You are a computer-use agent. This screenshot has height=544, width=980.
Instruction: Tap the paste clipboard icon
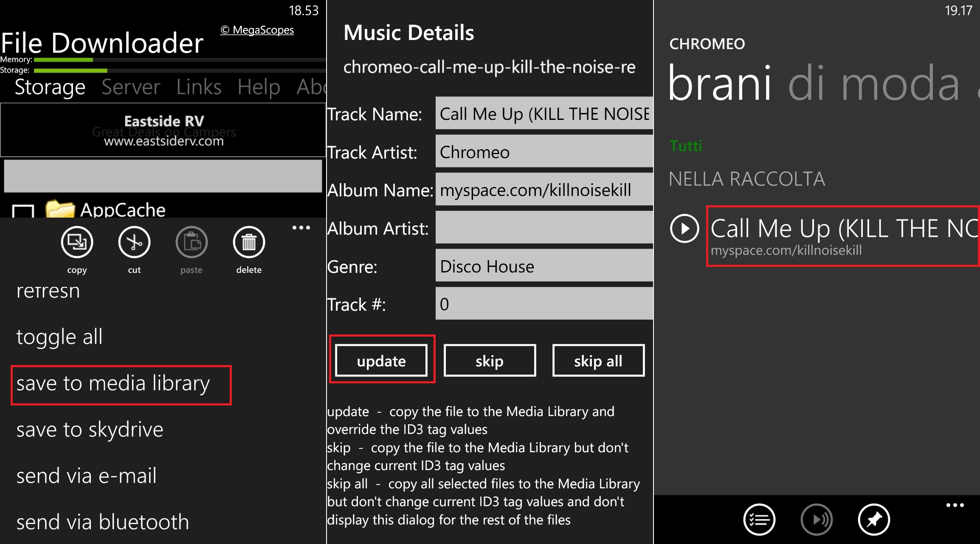(191, 242)
